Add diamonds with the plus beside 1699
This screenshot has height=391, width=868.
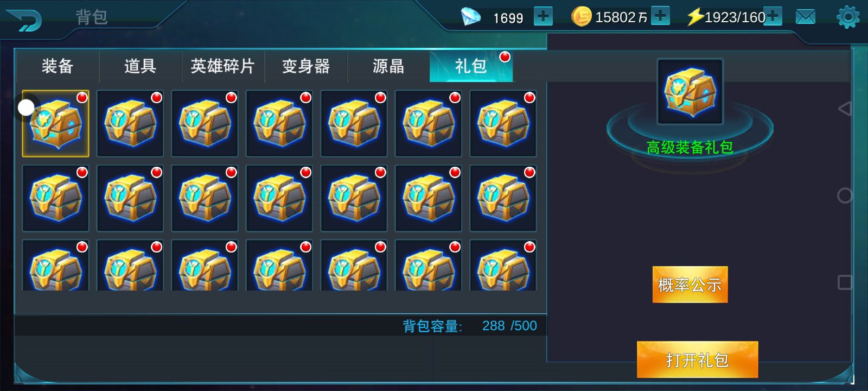coord(543,16)
